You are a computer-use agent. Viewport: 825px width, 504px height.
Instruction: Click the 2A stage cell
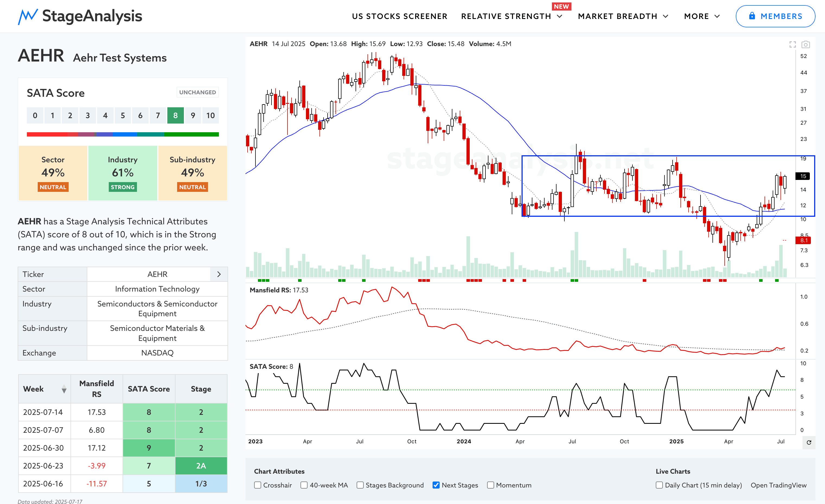coord(201,466)
